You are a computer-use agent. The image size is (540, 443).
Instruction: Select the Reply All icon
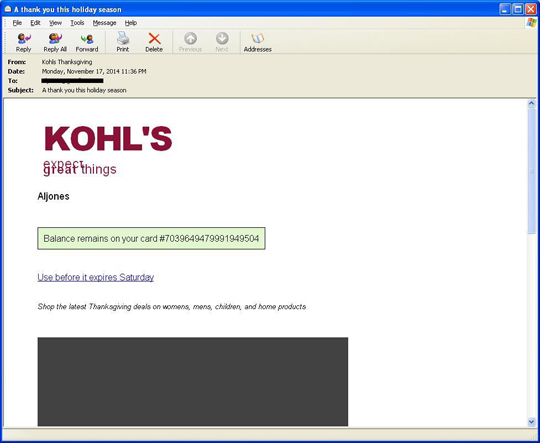[x=55, y=42]
